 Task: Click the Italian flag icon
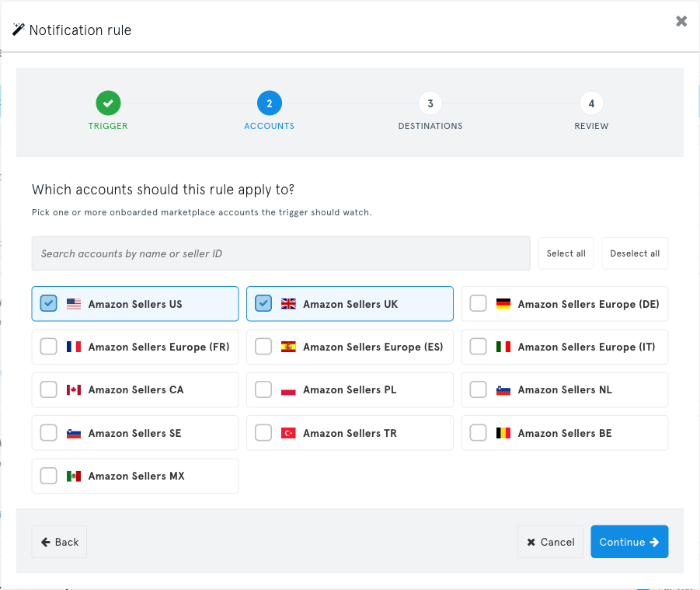(503, 347)
